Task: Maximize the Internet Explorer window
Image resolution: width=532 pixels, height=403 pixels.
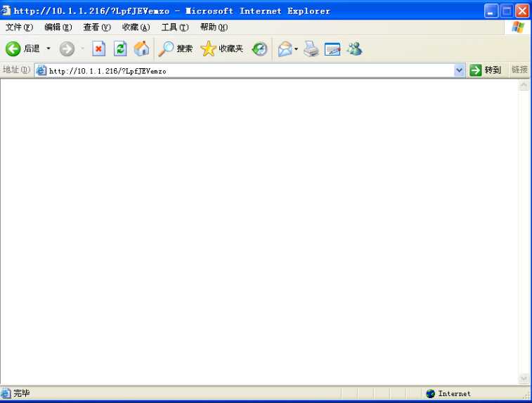Action: point(507,11)
